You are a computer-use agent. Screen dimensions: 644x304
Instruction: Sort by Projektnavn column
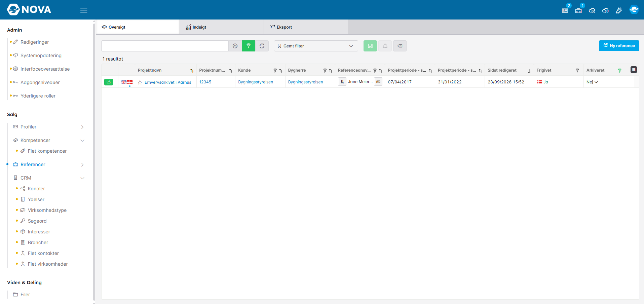(192, 71)
